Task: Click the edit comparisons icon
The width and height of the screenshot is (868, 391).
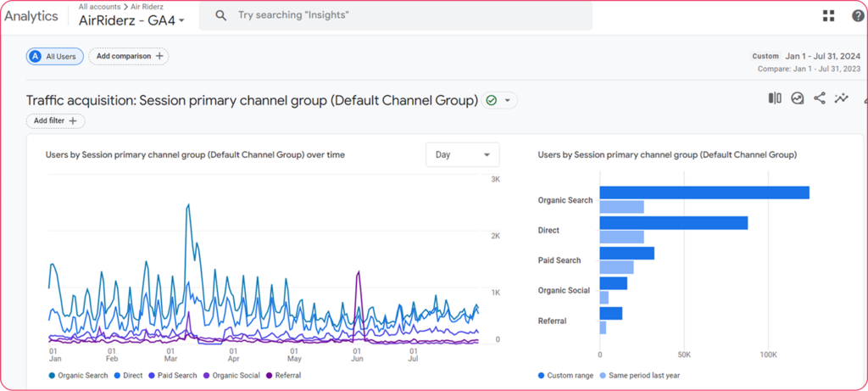Action: [x=775, y=98]
